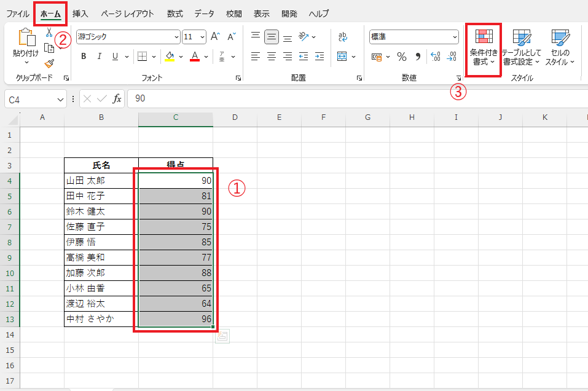Open the number (数値) dialog launcher
The width and height of the screenshot is (588, 391).
(x=458, y=78)
